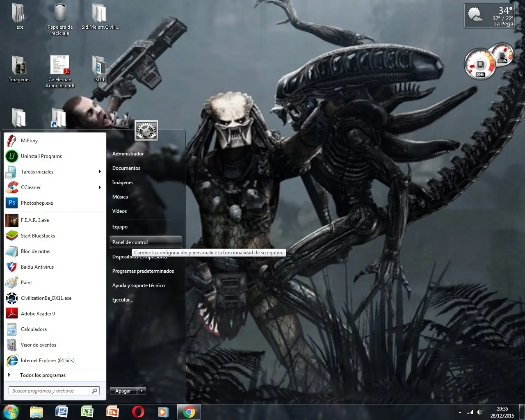Open Bloc de notas icon

[x=11, y=251]
